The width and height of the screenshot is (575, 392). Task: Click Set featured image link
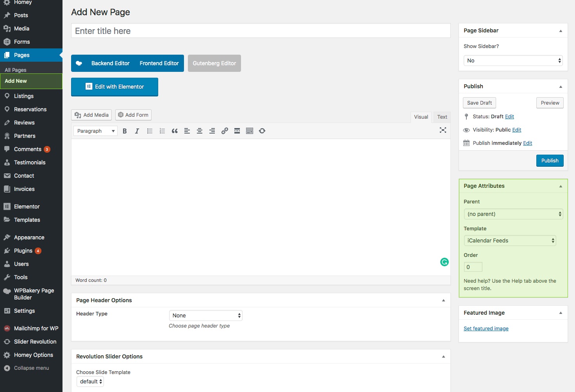coord(486,328)
